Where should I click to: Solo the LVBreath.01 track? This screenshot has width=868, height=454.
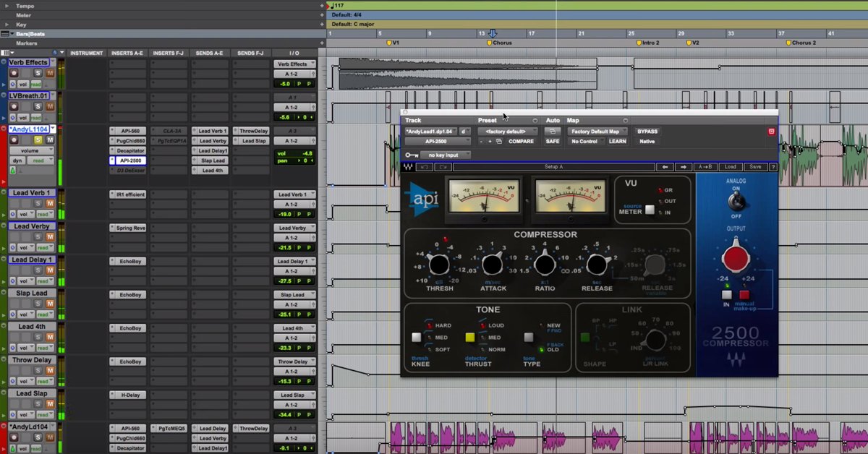click(38, 107)
